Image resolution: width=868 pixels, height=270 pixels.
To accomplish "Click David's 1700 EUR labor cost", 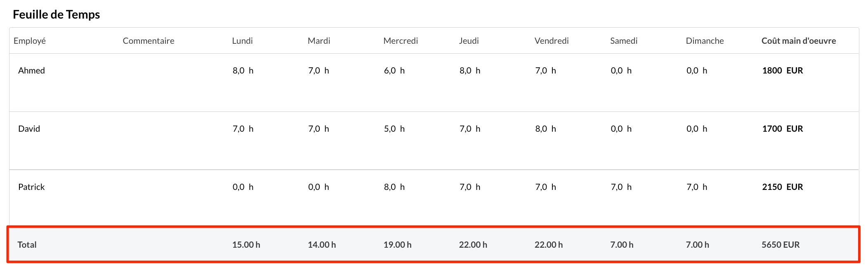I will [x=783, y=129].
